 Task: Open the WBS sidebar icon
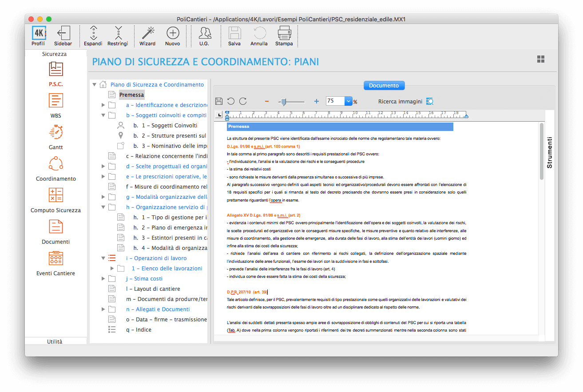[56, 100]
